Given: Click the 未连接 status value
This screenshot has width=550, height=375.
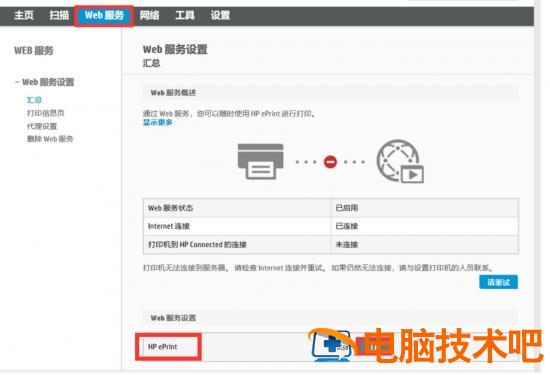Looking at the screenshot, I should point(347,245).
